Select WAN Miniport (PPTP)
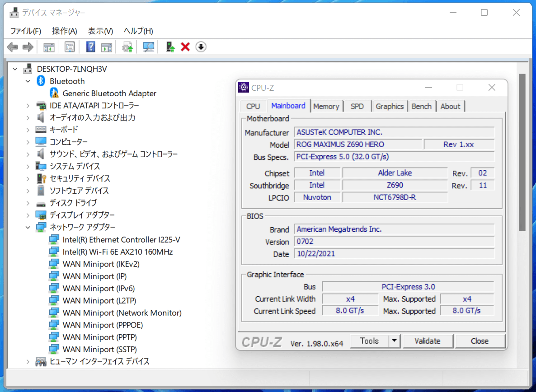Viewport: 536px width, 392px height. pyautogui.click(x=100, y=337)
